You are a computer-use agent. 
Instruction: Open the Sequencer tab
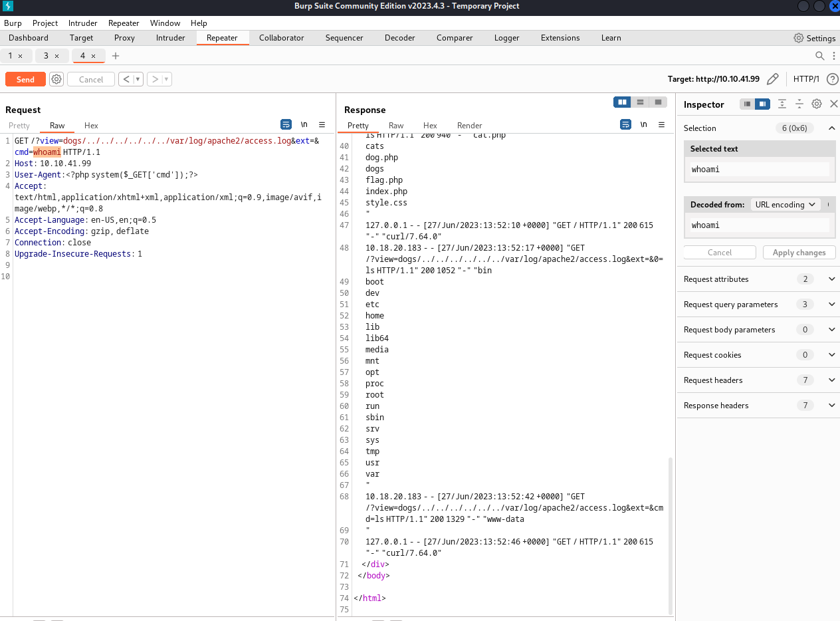click(x=344, y=38)
